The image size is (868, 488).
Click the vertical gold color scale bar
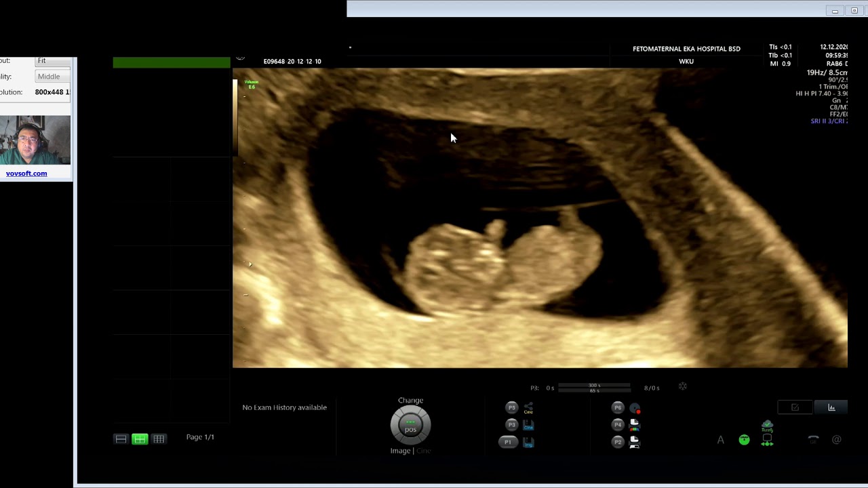coord(235,117)
